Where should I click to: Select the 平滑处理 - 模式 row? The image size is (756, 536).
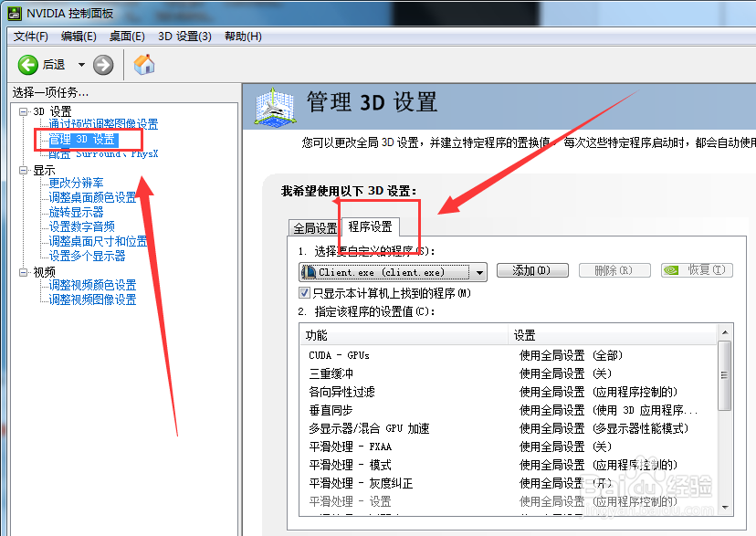(x=509, y=465)
